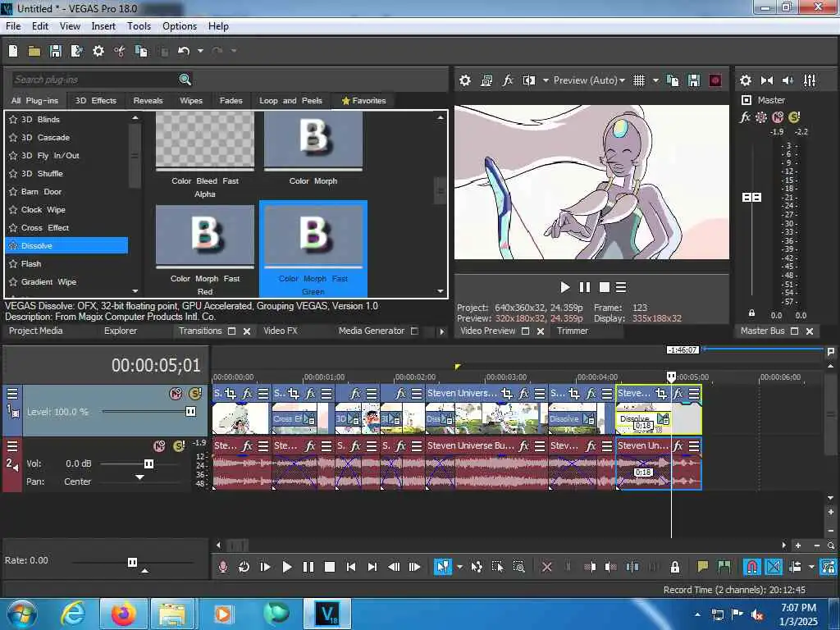Open Preview (Auto) quality dropdown
The image size is (840, 630).
click(x=589, y=80)
